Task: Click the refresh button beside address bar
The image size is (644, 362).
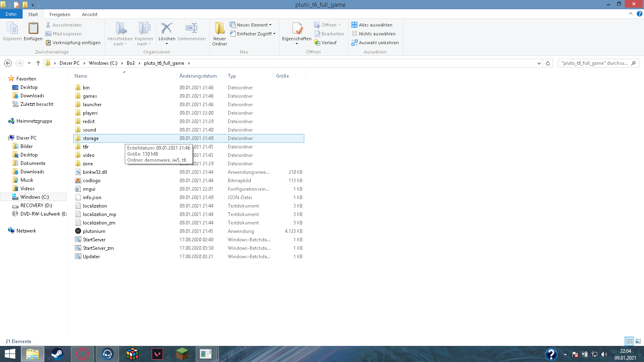Action: point(548,63)
